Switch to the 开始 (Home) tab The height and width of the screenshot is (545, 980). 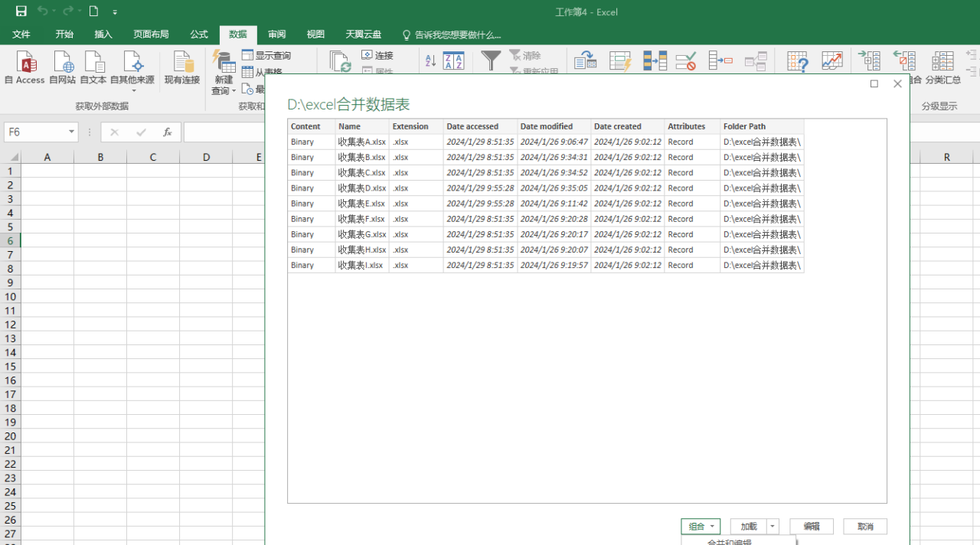click(x=64, y=34)
